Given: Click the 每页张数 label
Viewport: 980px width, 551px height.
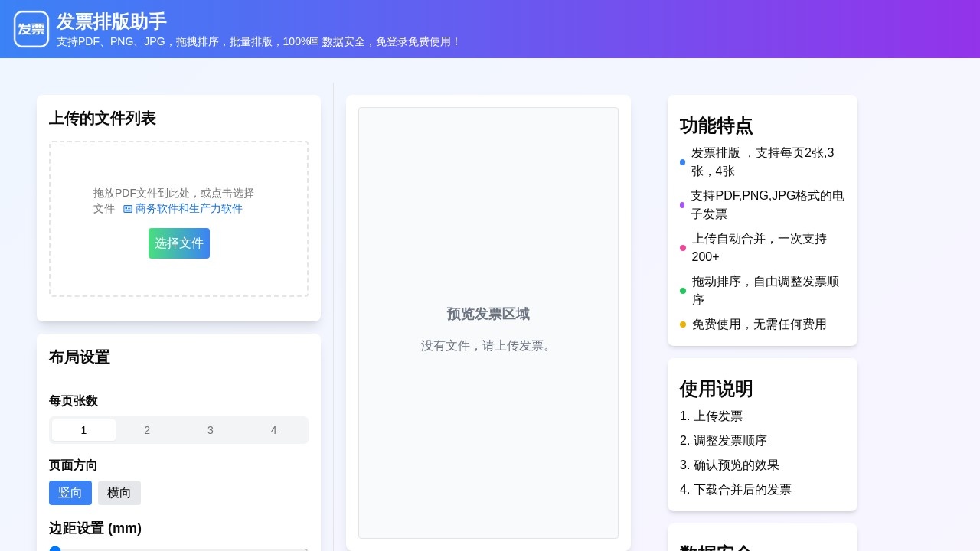Looking at the screenshot, I should pyautogui.click(x=73, y=401).
